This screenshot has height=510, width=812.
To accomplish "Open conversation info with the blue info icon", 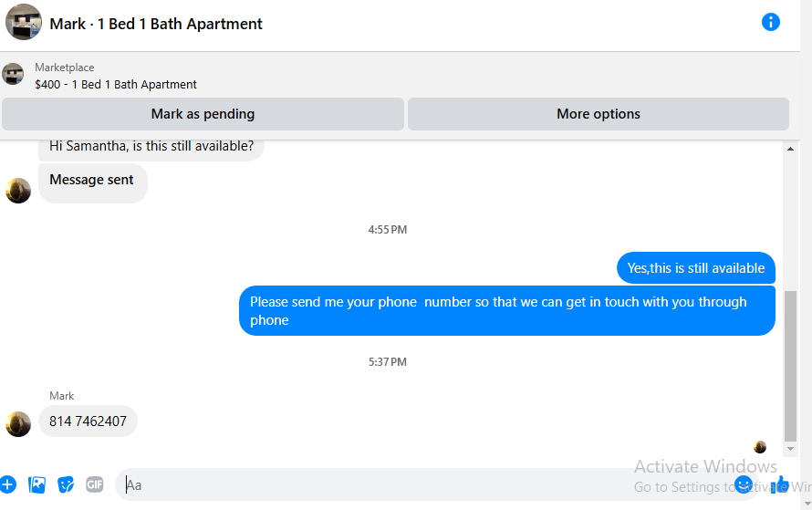I will click(771, 22).
